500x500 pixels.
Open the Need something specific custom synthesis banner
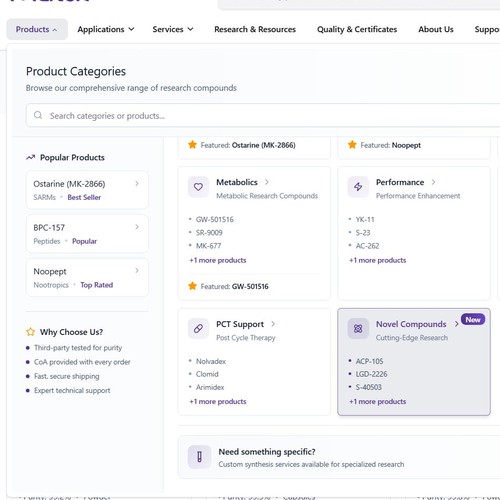coord(339,457)
